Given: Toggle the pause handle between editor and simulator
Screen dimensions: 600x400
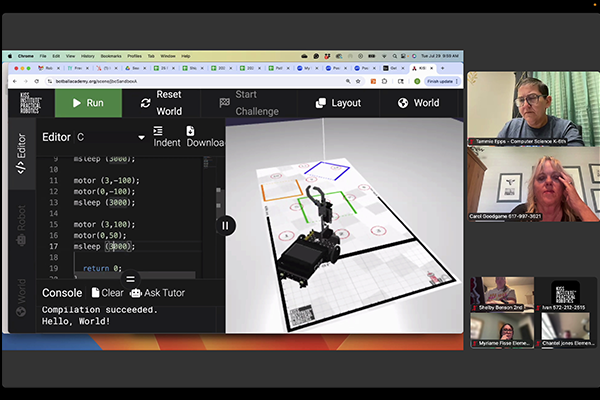Looking at the screenshot, I should pyautogui.click(x=225, y=226).
